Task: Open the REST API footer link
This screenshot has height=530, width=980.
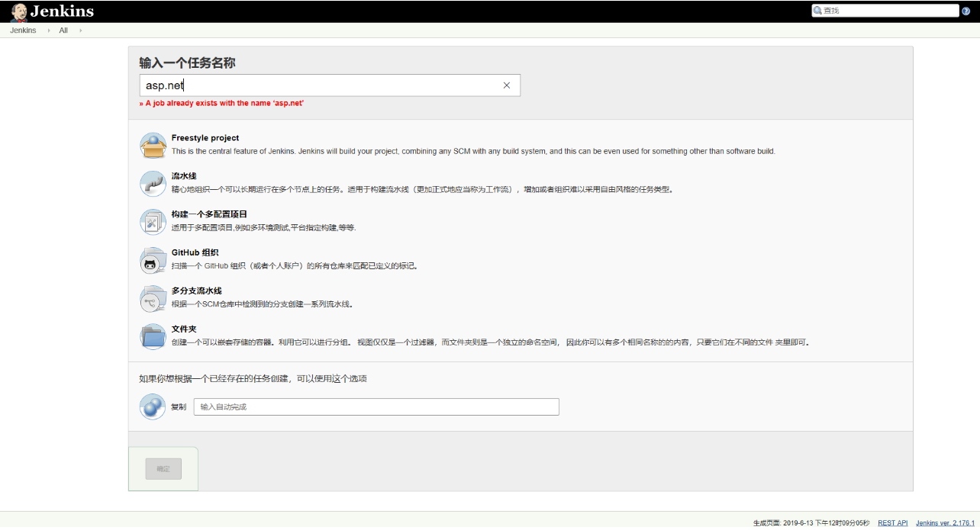Action: pyautogui.click(x=893, y=523)
